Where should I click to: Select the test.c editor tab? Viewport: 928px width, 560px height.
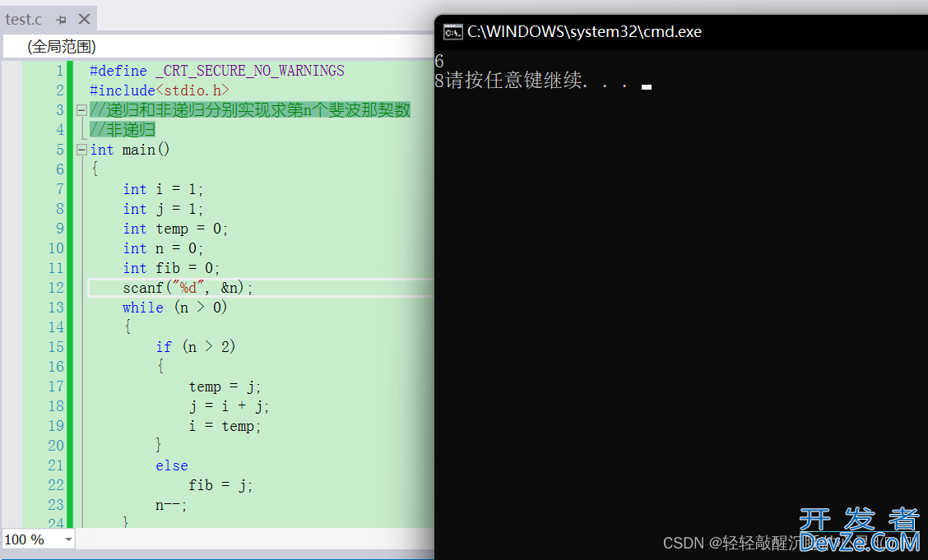click(24, 20)
